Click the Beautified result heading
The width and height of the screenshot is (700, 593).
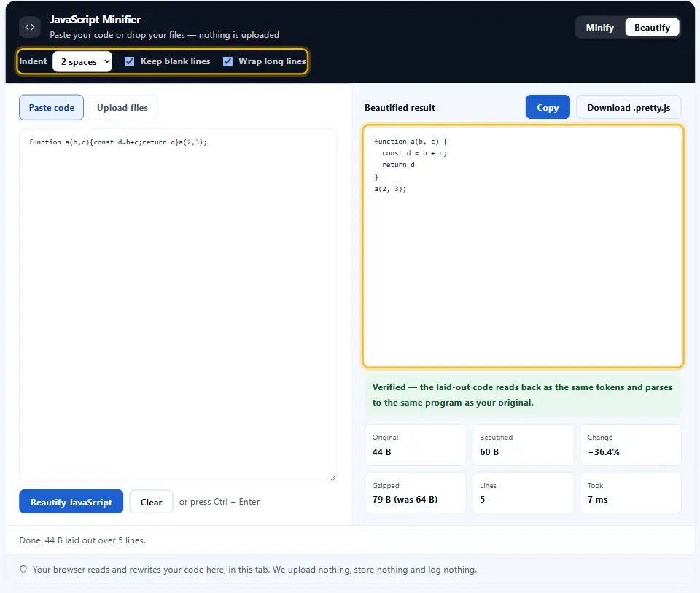400,108
